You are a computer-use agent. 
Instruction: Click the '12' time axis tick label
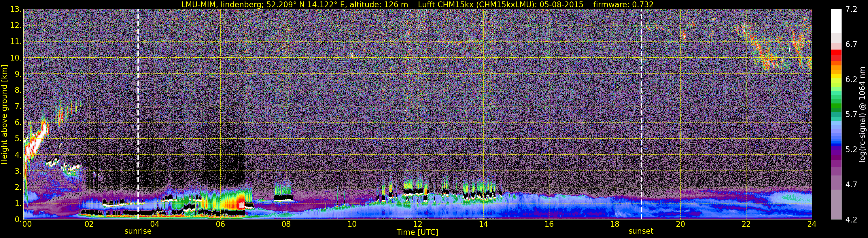(417, 224)
